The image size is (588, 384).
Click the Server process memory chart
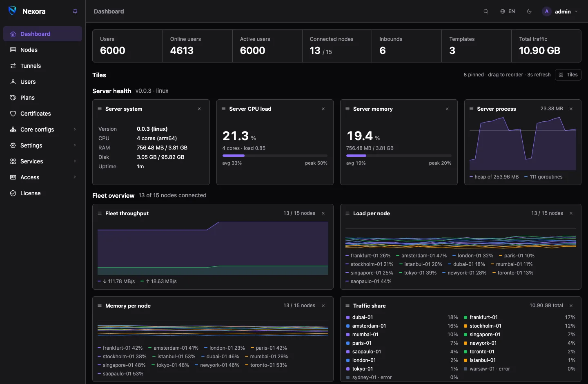pos(523,143)
